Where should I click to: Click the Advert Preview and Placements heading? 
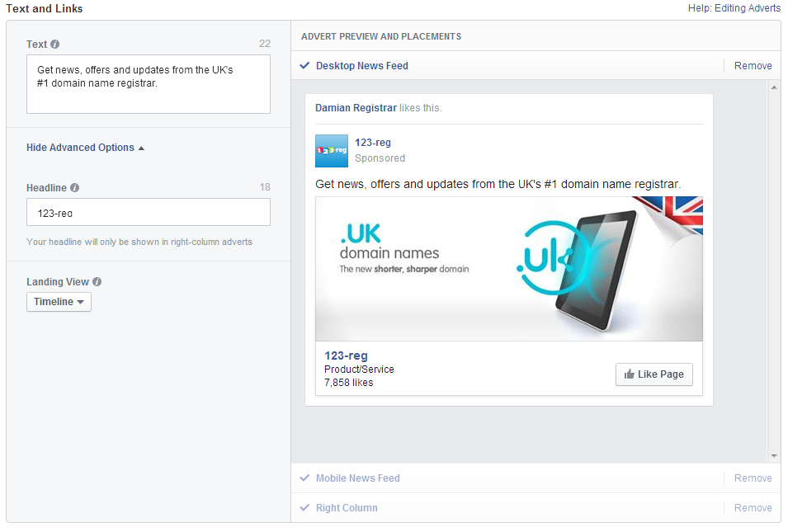[x=381, y=36]
